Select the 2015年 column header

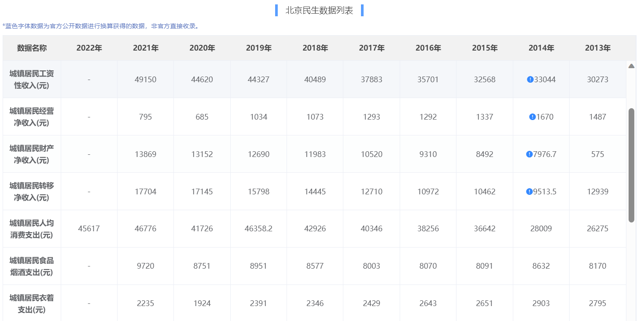pos(485,48)
